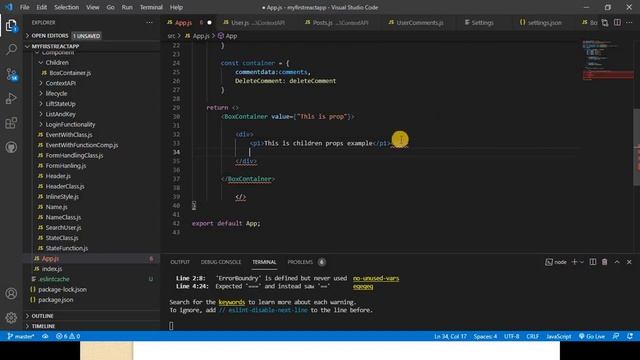Open editor more actions ellipsis
Screen dimensions: 640x360
click(629, 22)
